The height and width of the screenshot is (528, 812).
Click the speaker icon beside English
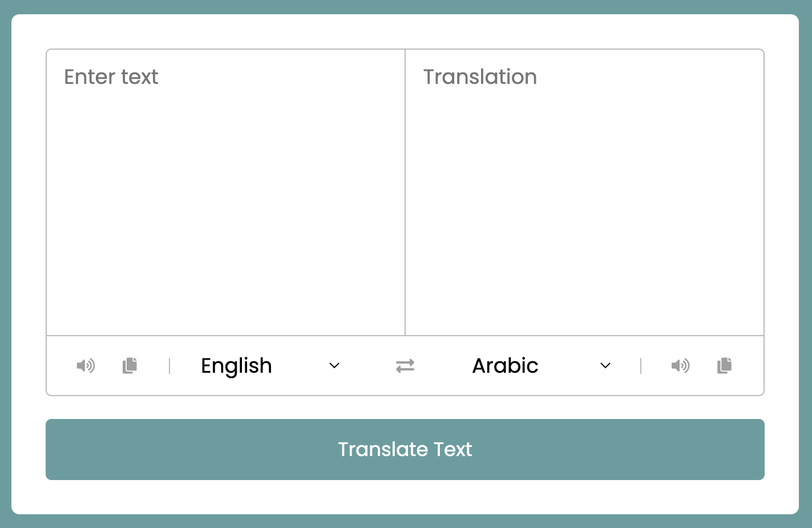(86, 366)
